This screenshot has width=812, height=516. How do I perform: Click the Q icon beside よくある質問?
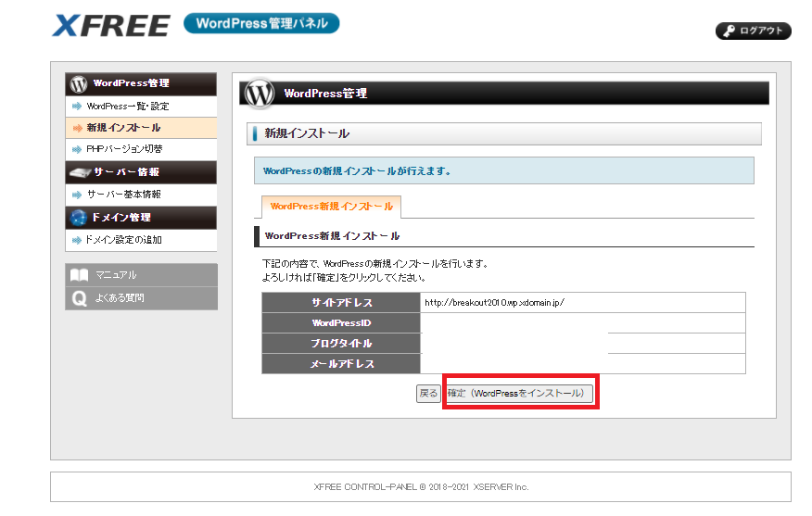click(79, 298)
